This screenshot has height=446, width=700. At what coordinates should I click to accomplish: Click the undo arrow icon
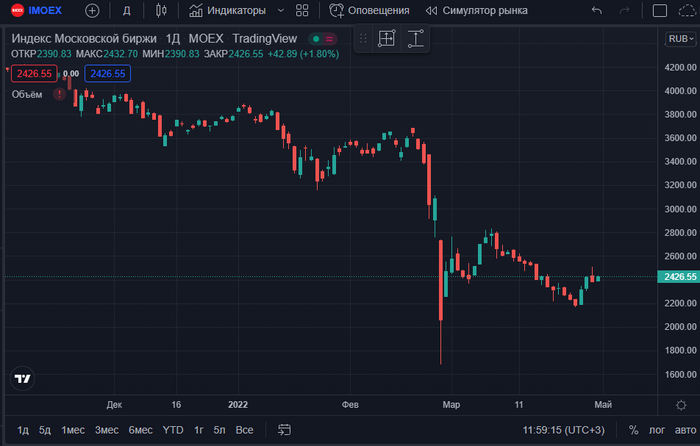point(597,11)
